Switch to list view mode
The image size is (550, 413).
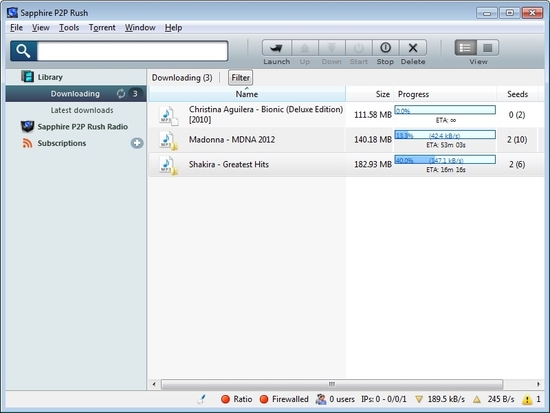[x=465, y=48]
